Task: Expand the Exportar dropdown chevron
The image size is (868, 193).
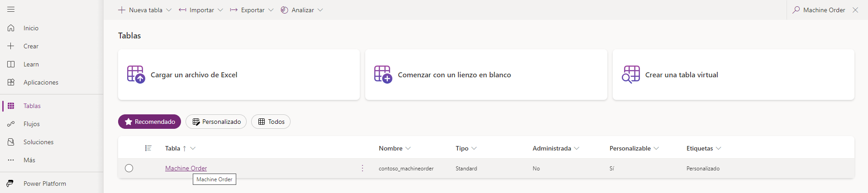Action: coord(271,10)
